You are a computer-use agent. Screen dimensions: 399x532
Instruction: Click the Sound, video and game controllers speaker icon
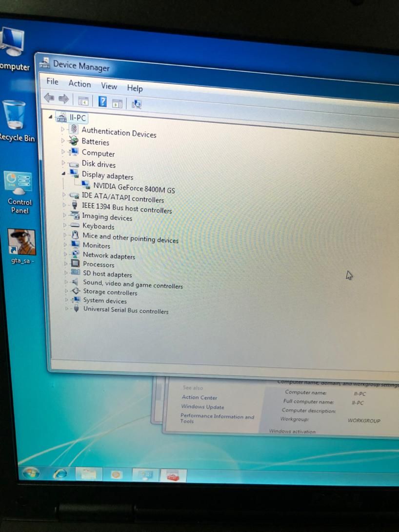point(75,282)
